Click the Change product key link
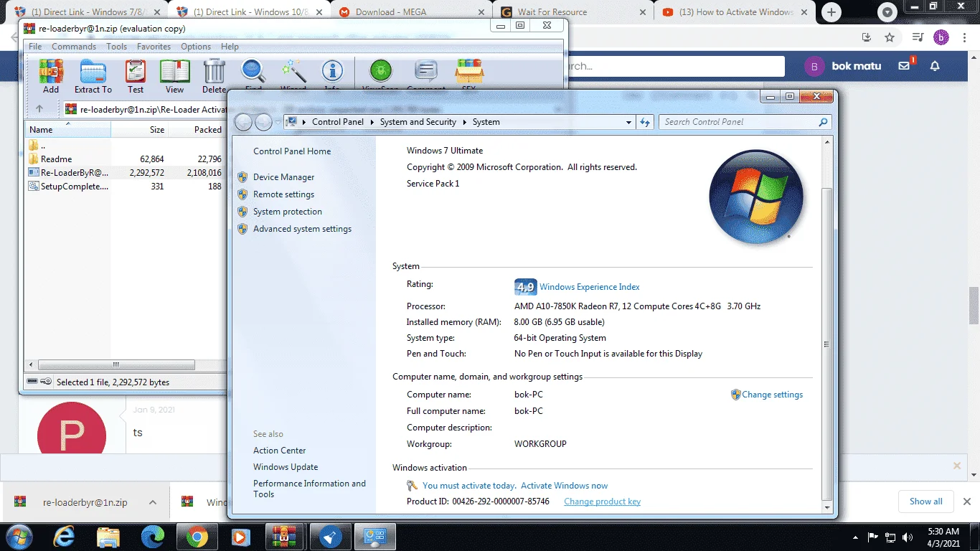This screenshot has width=980, height=551. [602, 501]
